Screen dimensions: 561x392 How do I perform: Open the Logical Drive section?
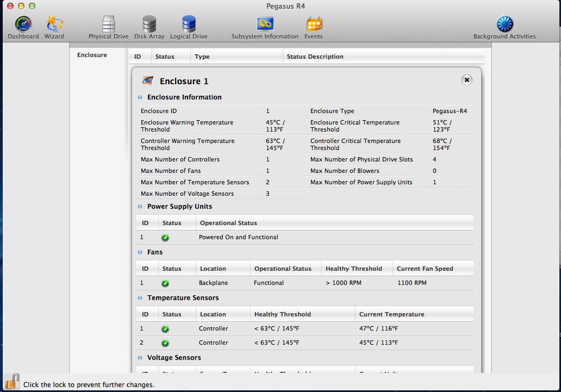click(x=189, y=24)
